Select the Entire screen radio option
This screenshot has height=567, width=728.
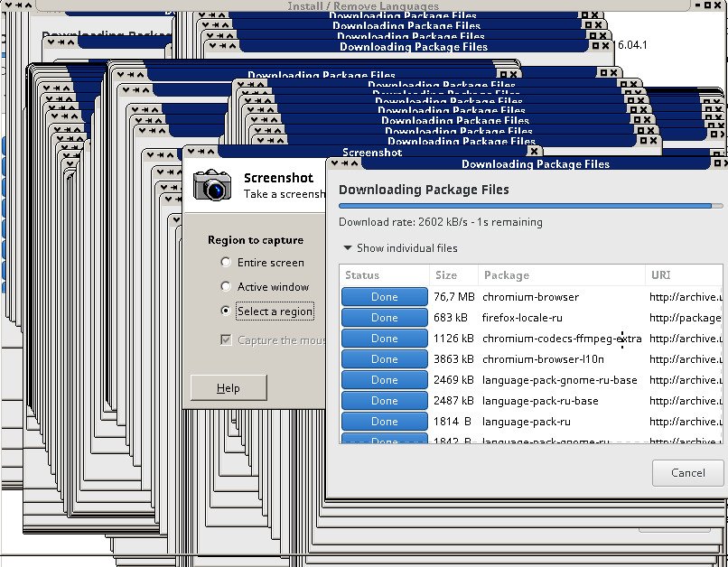tap(226, 263)
